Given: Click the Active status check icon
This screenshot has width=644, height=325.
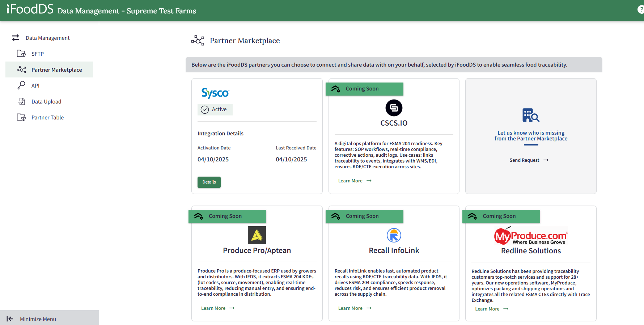Looking at the screenshot, I should tap(205, 110).
